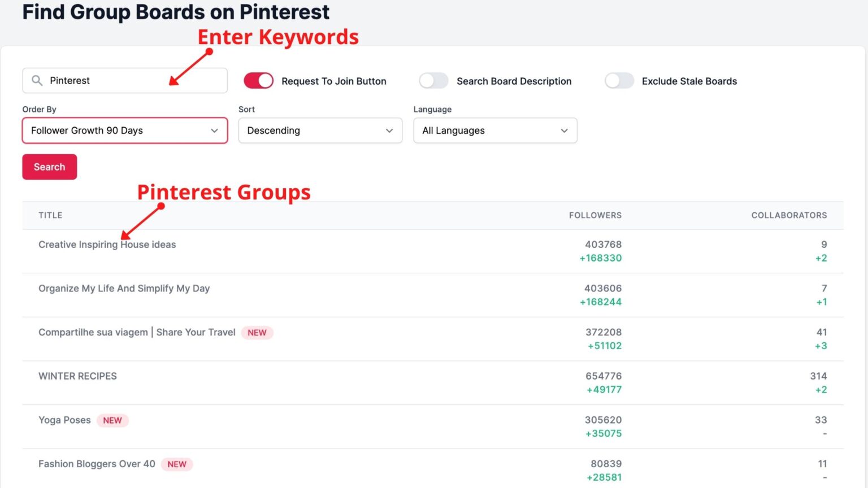Open the Sort dropdown showing Descending
The width and height of the screenshot is (868, 488).
point(320,130)
